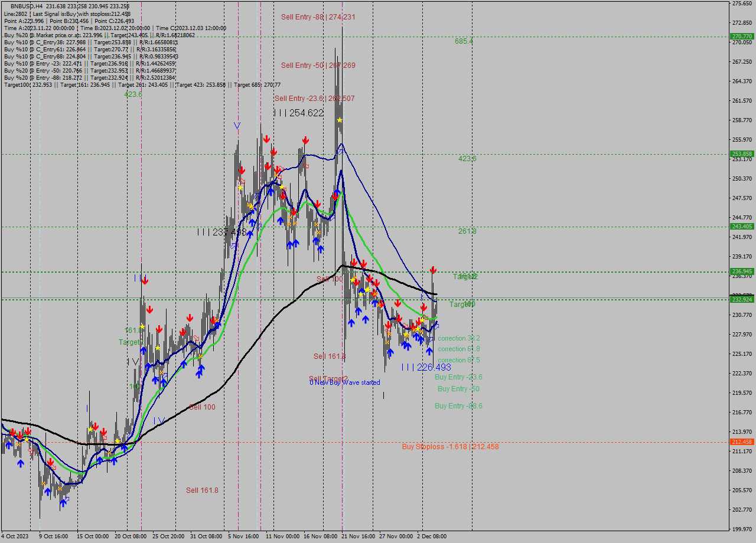Click the 'correction 61.8' retracement label
756x543 pixels.
point(458,349)
